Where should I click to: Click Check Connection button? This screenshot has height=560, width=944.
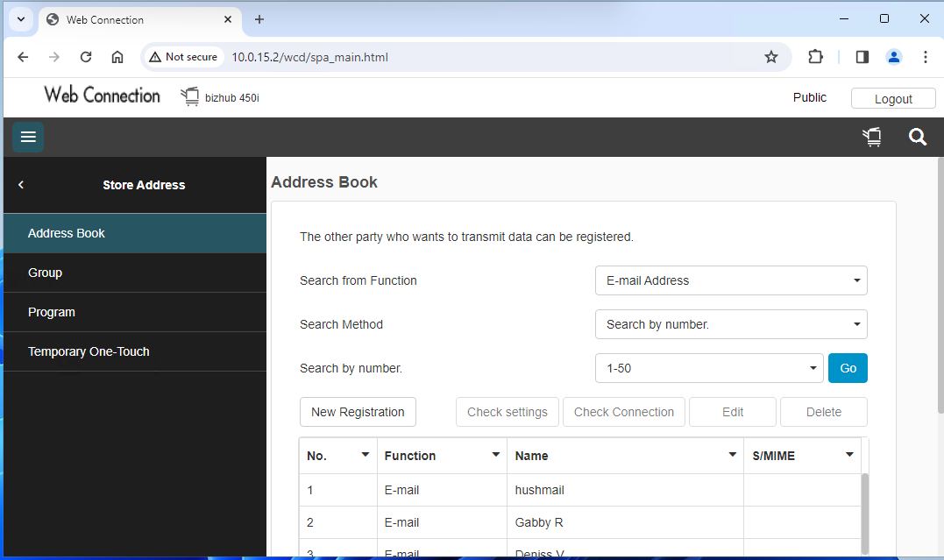click(624, 412)
